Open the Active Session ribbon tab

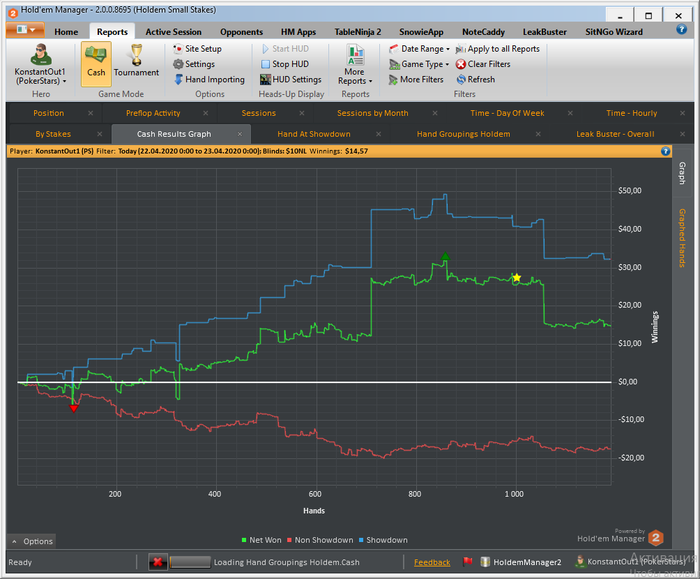tap(173, 32)
